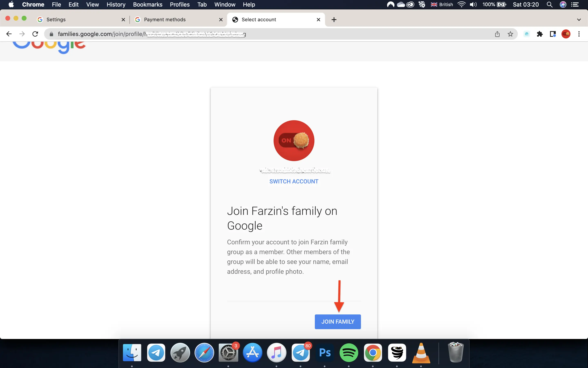Show battery status at 100%
Screen dimensions: 588x368
[x=494, y=5]
